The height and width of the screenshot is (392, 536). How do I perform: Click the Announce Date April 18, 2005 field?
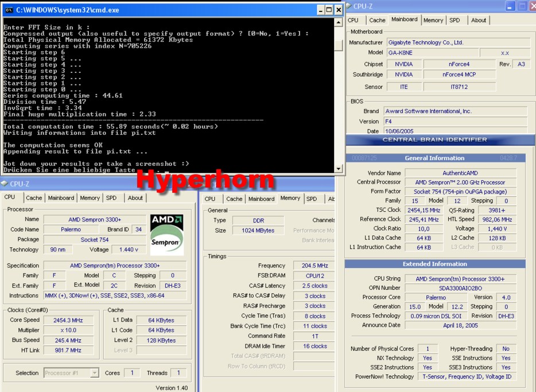[460, 325]
